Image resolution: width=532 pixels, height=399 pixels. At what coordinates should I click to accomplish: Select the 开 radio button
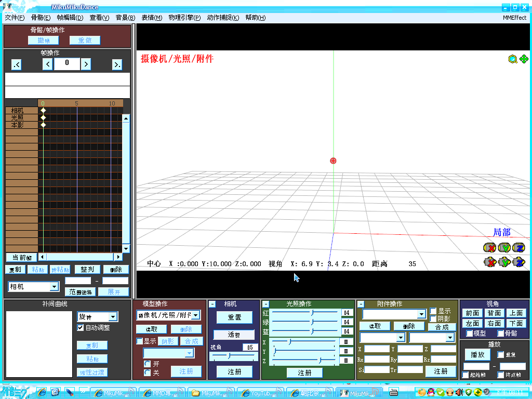point(148,364)
